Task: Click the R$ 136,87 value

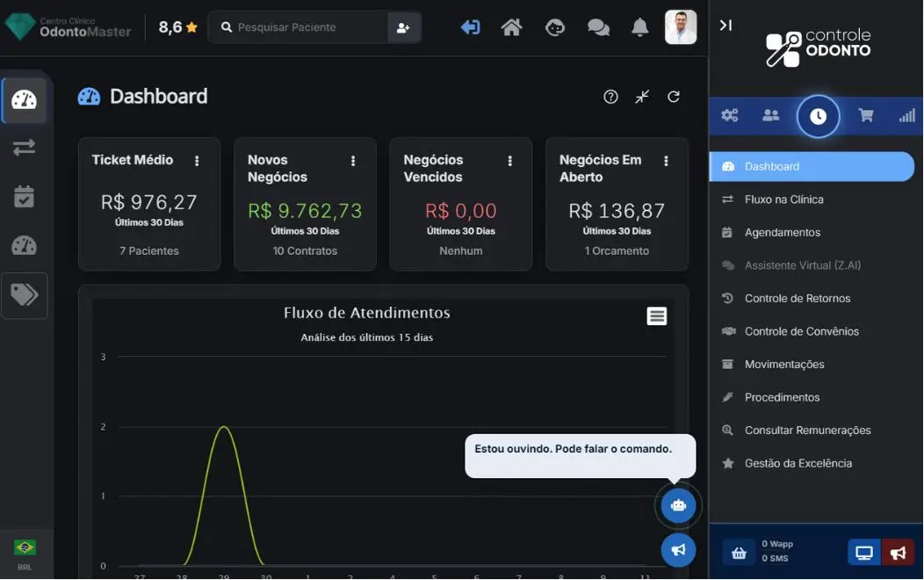Action: (617, 211)
